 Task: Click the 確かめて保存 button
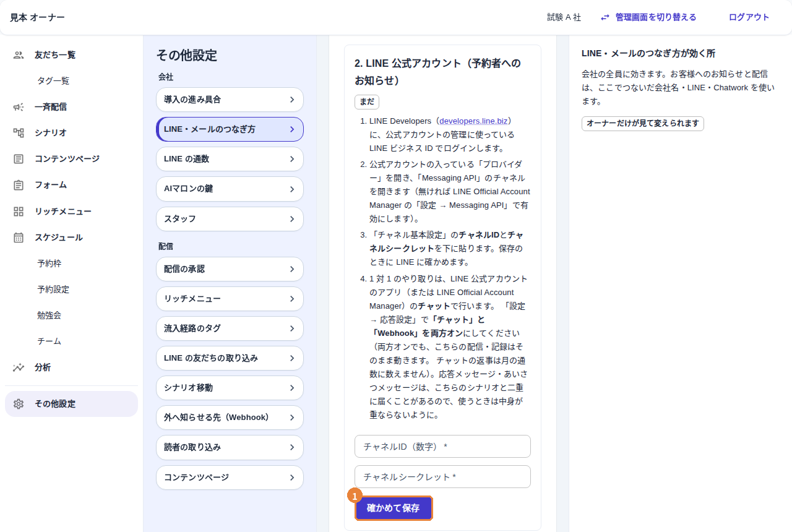[394, 508]
